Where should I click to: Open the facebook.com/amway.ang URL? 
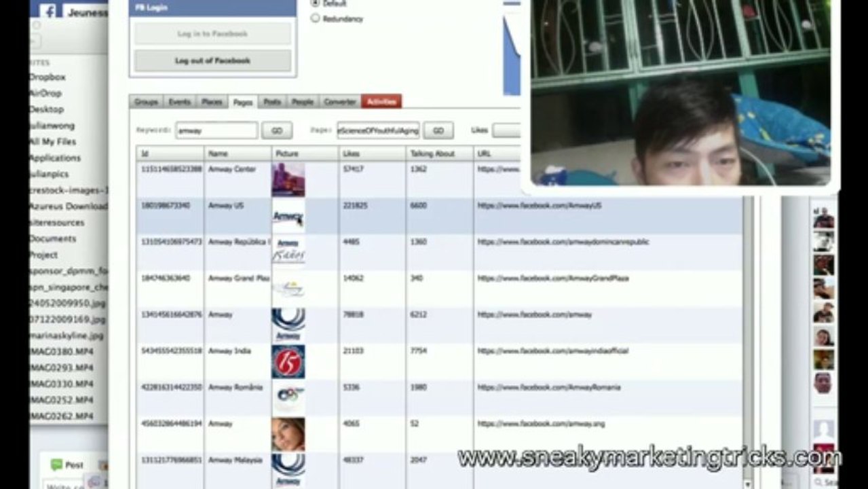click(x=541, y=423)
